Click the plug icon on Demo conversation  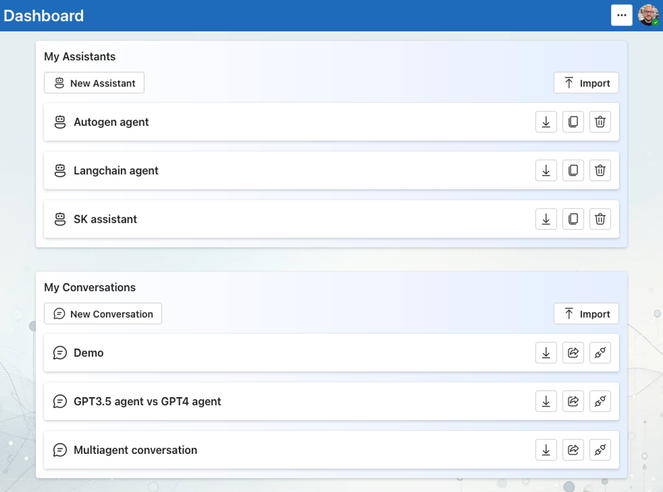coord(600,353)
